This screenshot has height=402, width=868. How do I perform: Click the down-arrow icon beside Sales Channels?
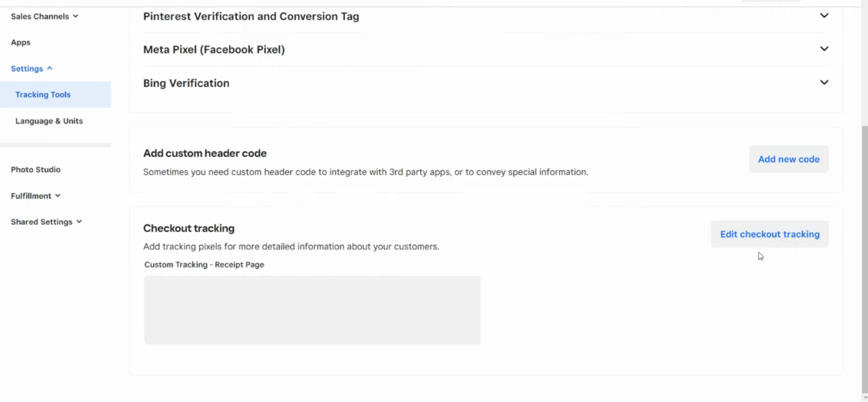tap(76, 16)
